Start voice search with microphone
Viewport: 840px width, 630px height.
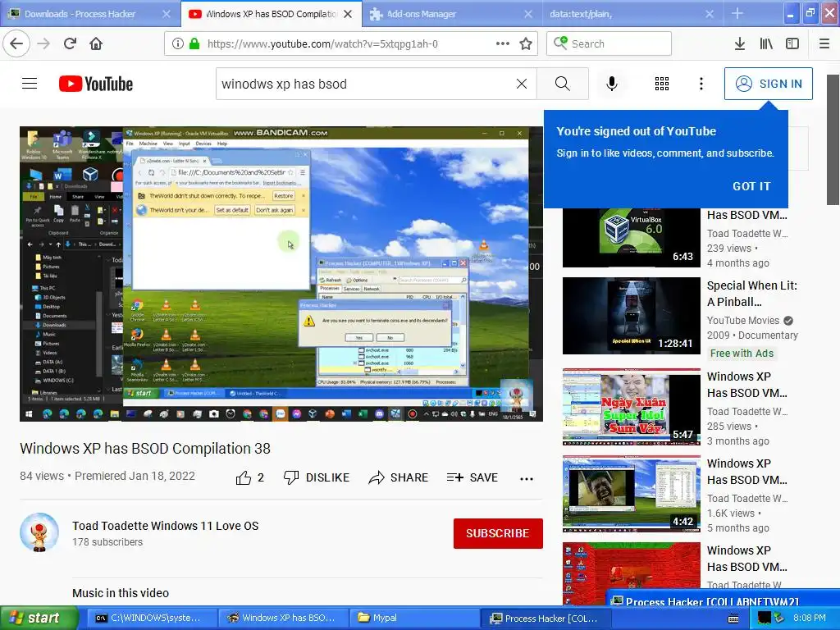612,84
